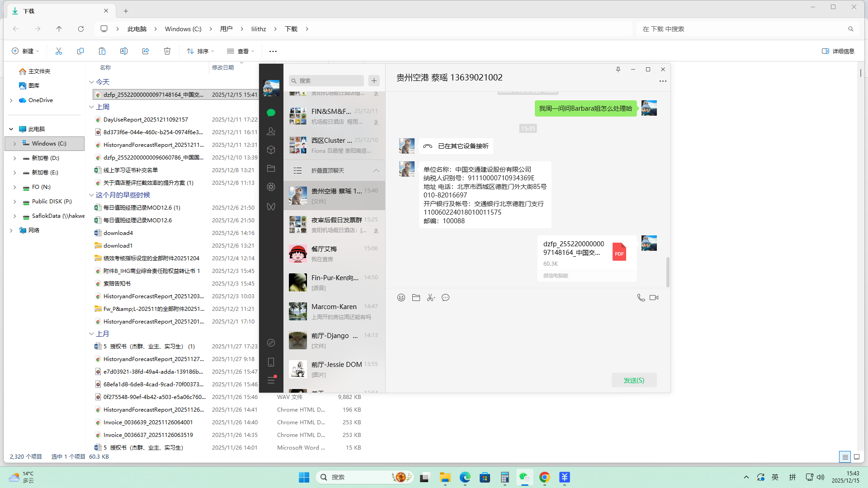Toggle the 详细信息 details pane
This screenshot has width=868, height=488.
pyautogui.click(x=838, y=51)
